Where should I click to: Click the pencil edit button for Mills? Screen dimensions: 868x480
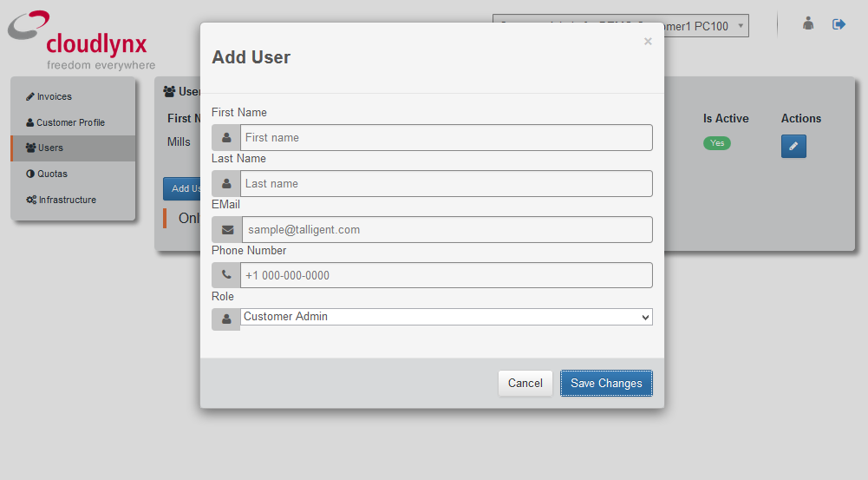click(x=793, y=147)
